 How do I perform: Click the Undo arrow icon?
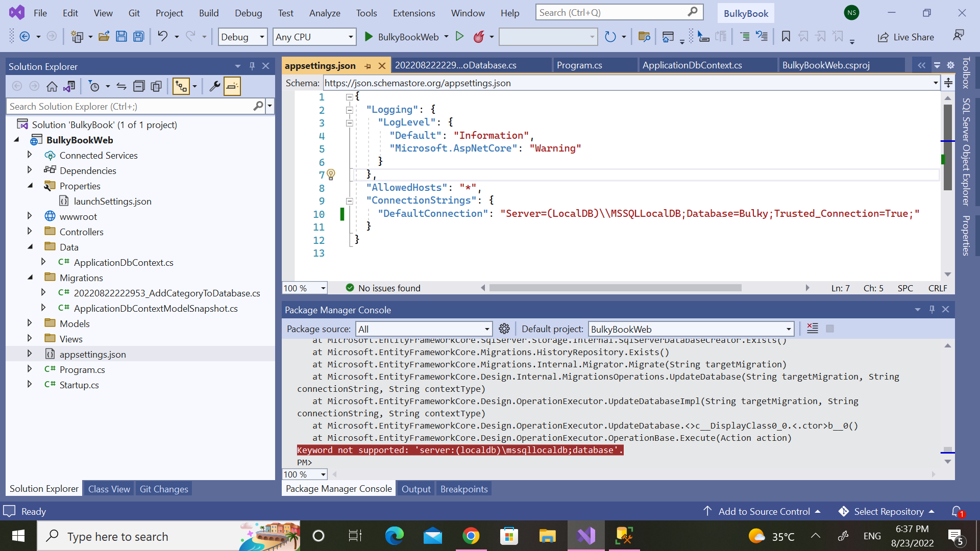[162, 36]
